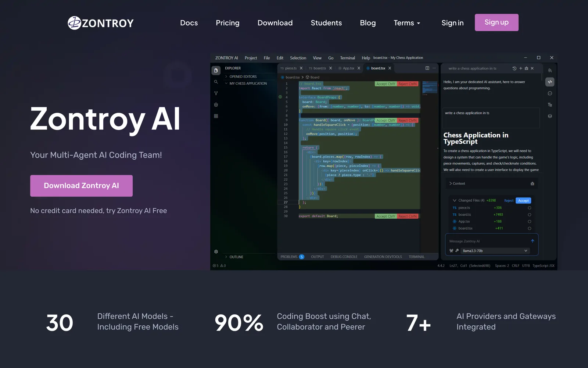Click the Zontroy logo in the header
588x368 pixels.
pyautogui.click(x=100, y=23)
